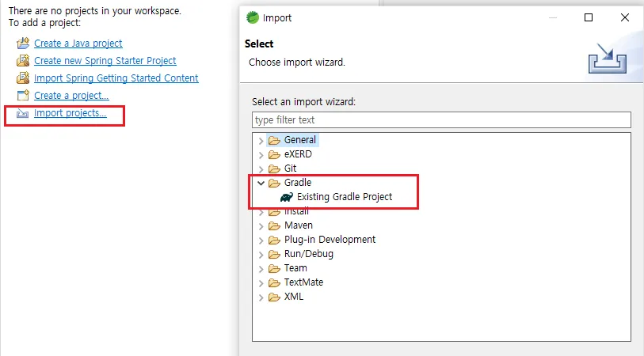The image size is (644, 356).
Task: Click the TextMate folder icon
Action: click(274, 283)
